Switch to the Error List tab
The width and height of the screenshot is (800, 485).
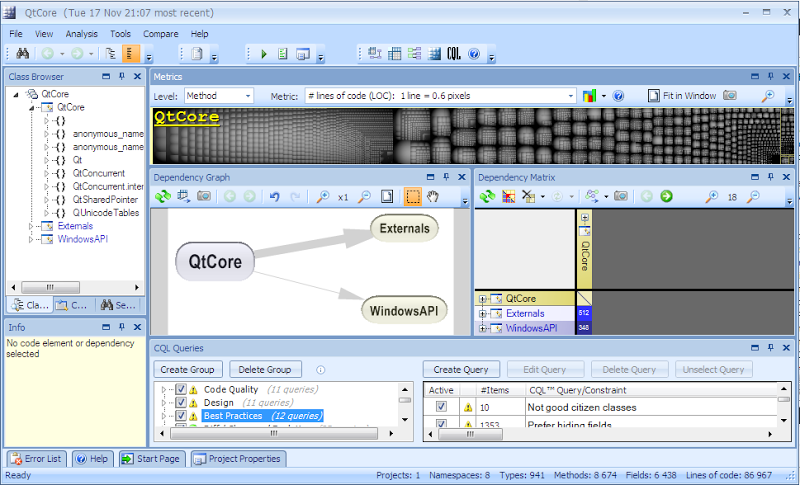(x=36, y=458)
